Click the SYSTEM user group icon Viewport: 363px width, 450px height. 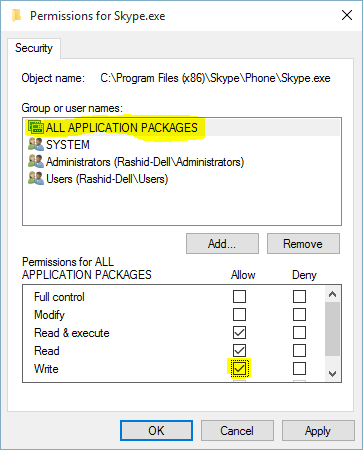pos(36,144)
